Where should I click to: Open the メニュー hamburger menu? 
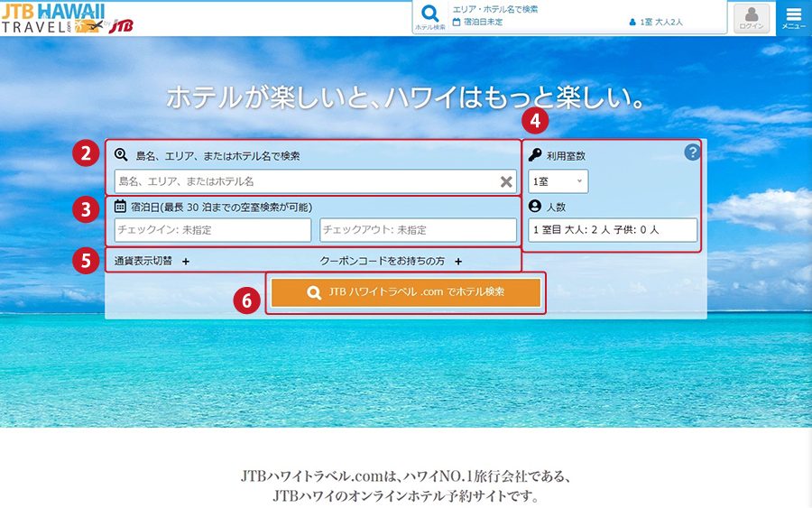coord(793,18)
